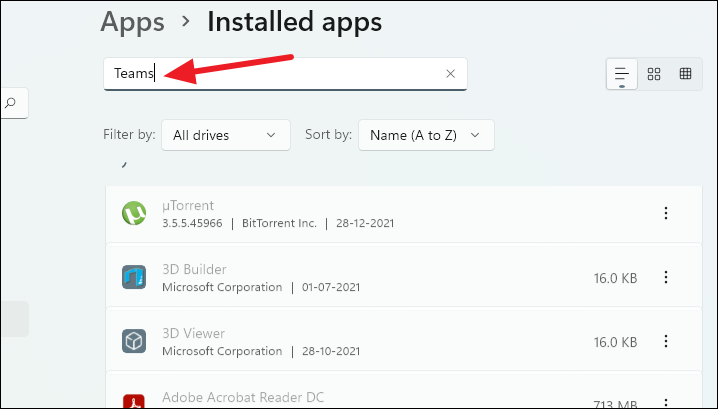718x409 pixels.
Task: Open more options for 3D Builder
Action: click(x=666, y=277)
